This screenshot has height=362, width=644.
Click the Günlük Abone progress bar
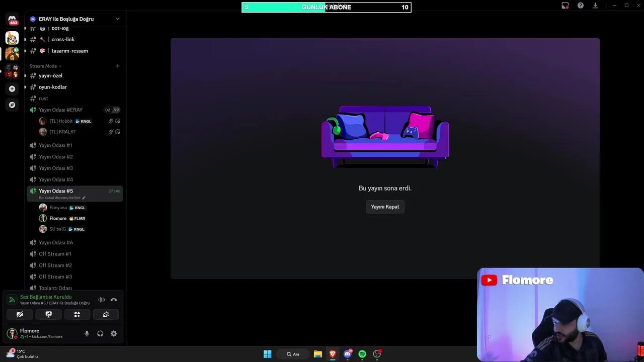coord(327,7)
